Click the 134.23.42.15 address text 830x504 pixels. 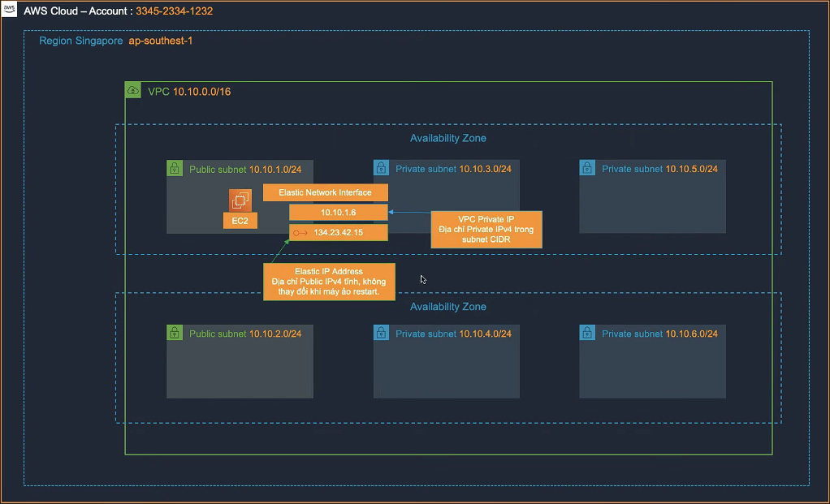pyautogui.click(x=338, y=233)
